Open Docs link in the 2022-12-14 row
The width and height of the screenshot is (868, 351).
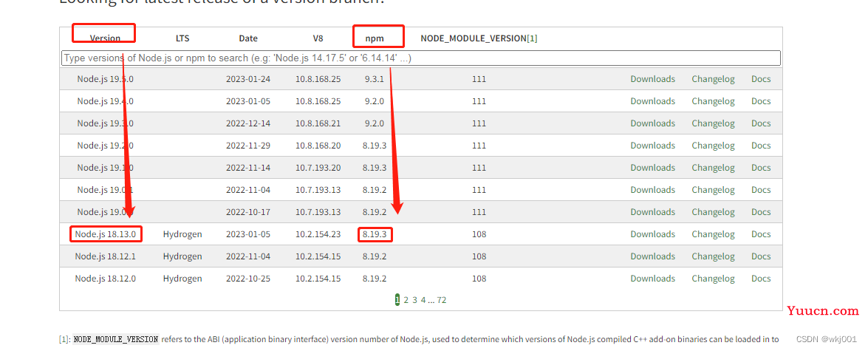pyautogui.click(x=761, y=123)
